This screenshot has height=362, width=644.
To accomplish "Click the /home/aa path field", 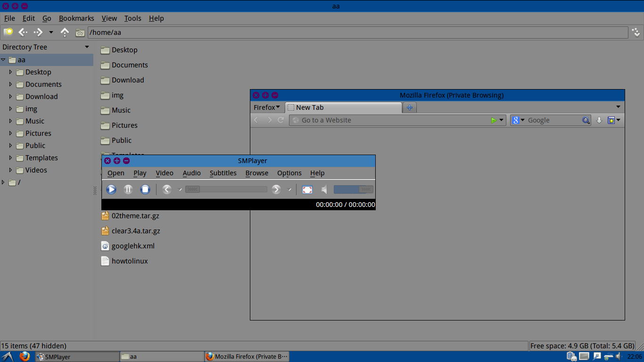I will click(x=358, y=33).
